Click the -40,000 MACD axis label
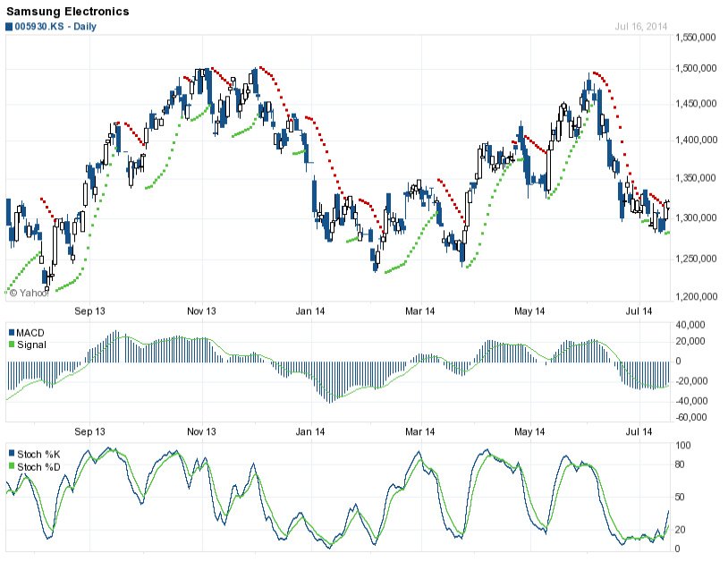The width and height of the screenshot is (728, 562). tap(690, 401)
